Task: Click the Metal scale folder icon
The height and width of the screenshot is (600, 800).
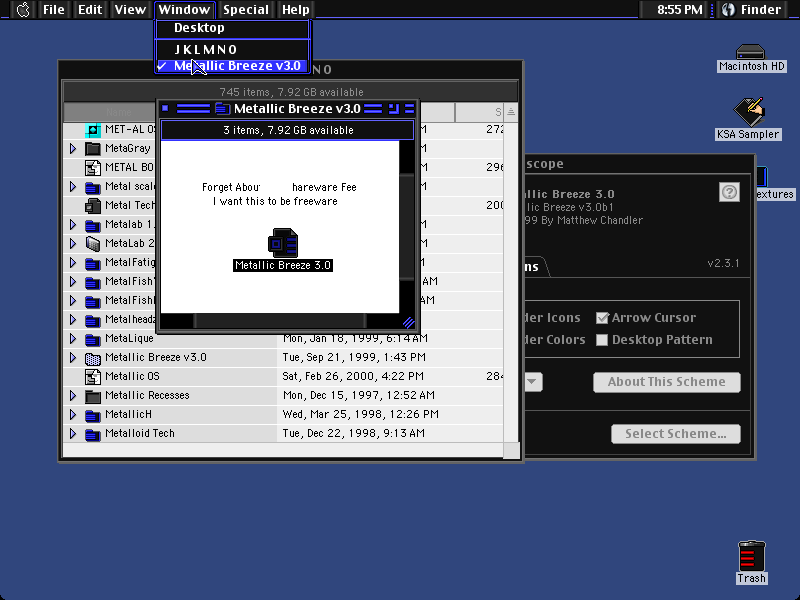Action: [x=92, y=187]
